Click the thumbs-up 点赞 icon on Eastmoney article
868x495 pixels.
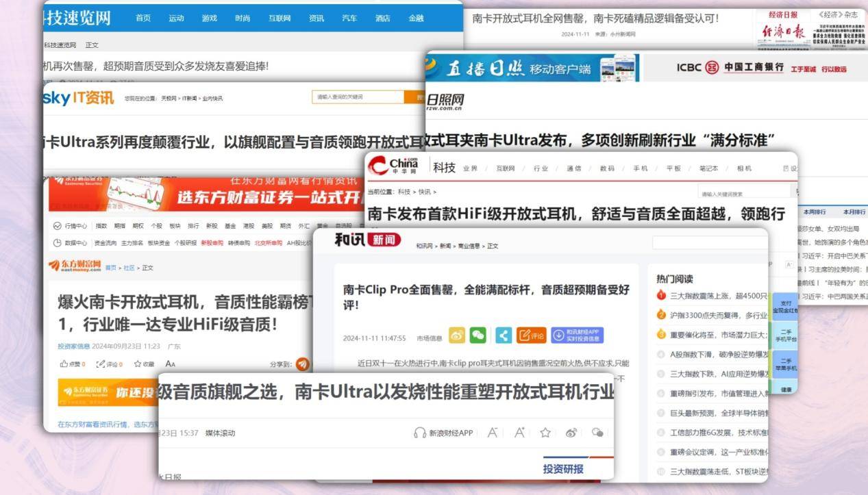(64, 364)
